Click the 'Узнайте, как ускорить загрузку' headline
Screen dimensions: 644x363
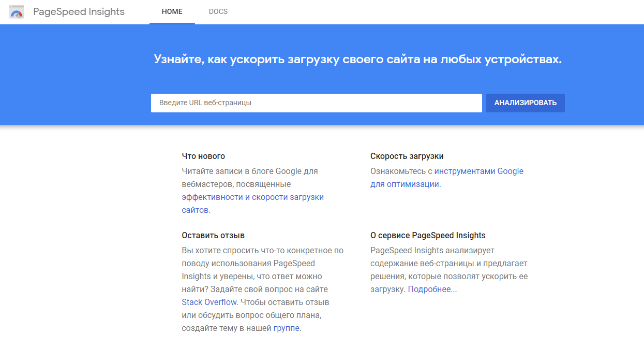point(357,60)
